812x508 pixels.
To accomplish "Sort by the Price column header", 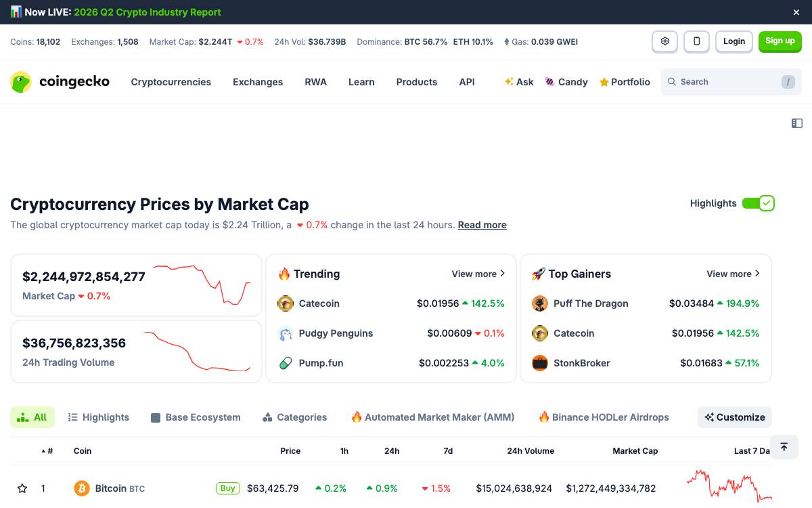I will click(x=290, y=451).
